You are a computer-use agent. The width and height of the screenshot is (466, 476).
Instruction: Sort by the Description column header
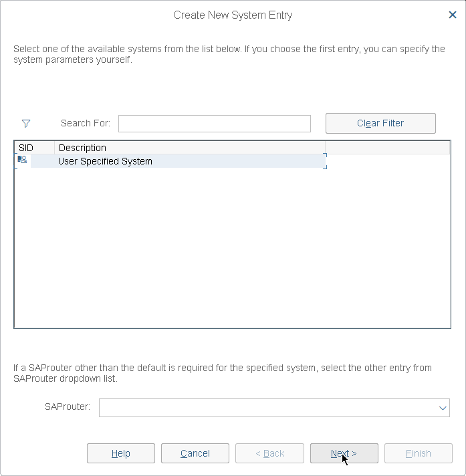click(190, 148)
